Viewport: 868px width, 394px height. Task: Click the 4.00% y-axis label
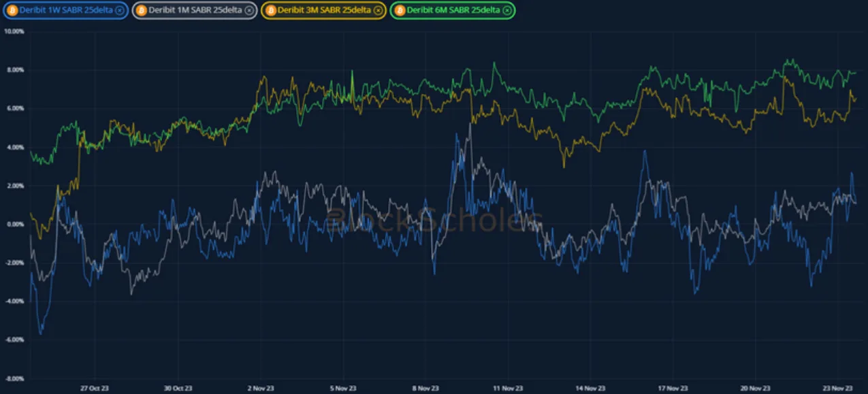pos(16,147)
